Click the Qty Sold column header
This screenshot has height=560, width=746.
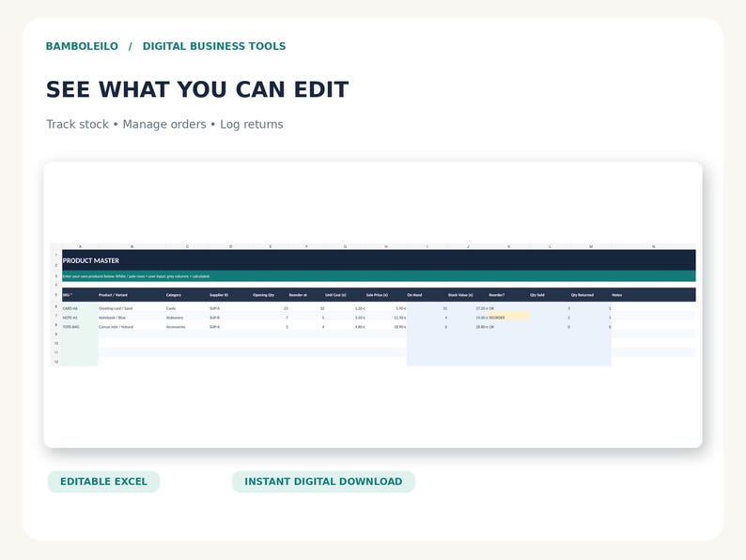(x=550, y=295)
